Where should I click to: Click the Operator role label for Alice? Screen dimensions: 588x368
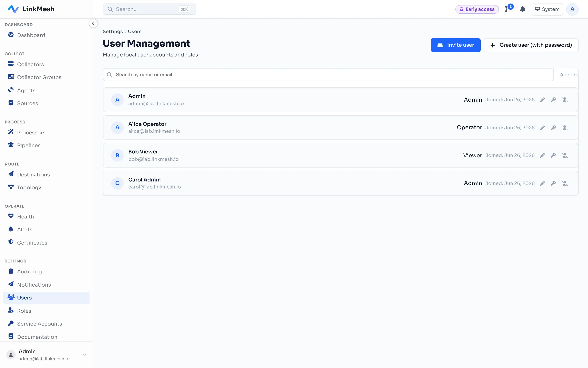pos(469,128)
